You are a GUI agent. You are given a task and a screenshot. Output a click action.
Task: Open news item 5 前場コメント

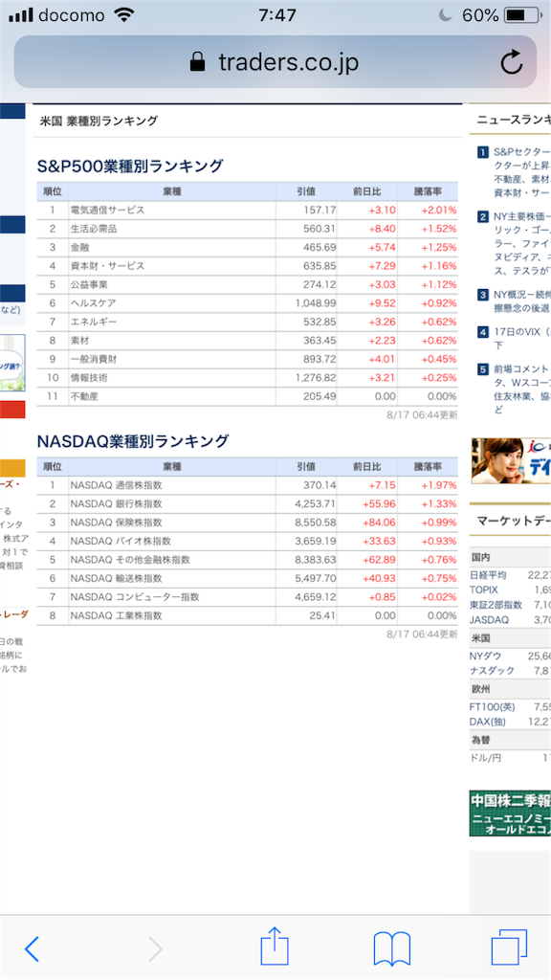tap(515, 390)
